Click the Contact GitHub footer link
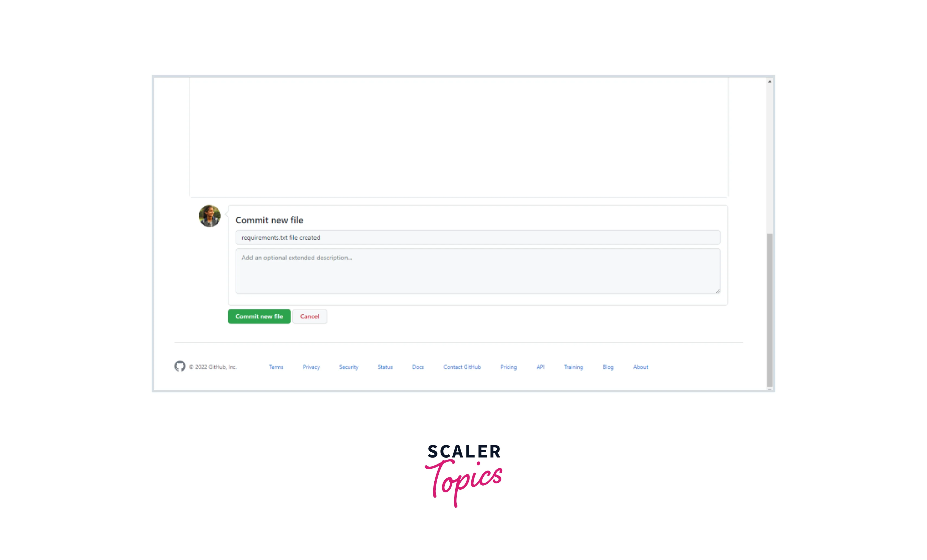This screenshot has width=927, height=560. [x=462, y=367]
